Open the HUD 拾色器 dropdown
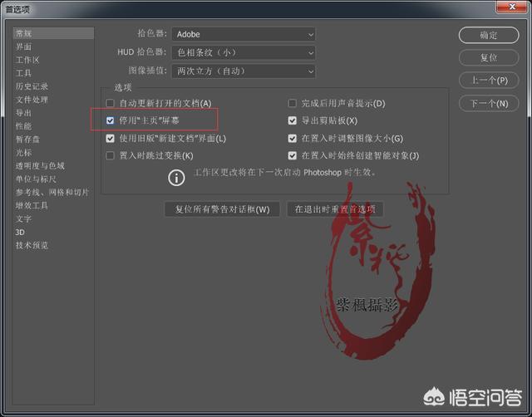This screenshot has width=532, height=417. pos(244,52)
